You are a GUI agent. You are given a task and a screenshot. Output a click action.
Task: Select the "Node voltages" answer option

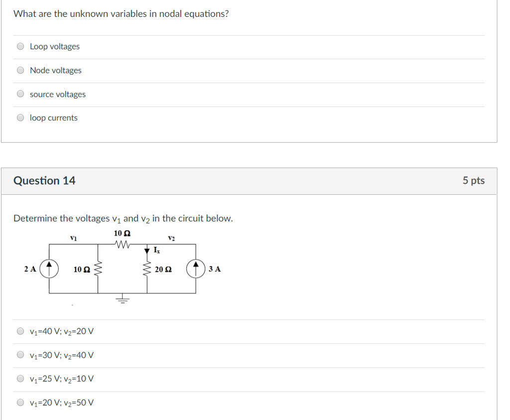[20, 70]
